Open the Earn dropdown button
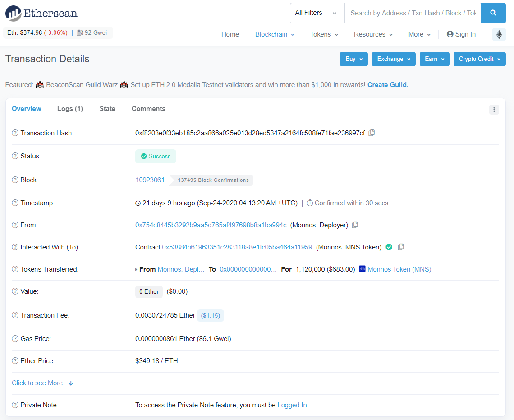Viewport: 514px width, 420px height. (x=434, y=59)
